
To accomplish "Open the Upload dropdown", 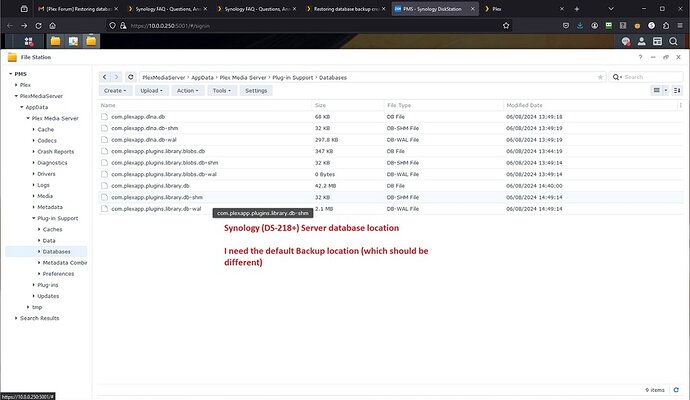I will 151,91.
